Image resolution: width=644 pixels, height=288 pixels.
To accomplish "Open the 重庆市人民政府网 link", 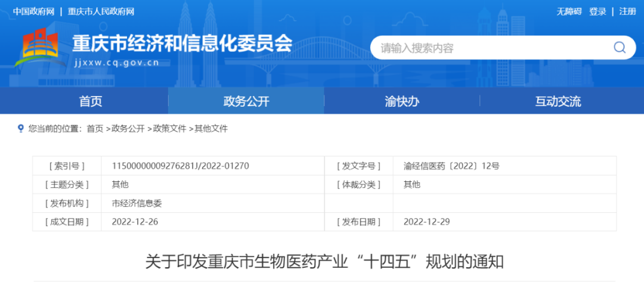I will 101,11.
